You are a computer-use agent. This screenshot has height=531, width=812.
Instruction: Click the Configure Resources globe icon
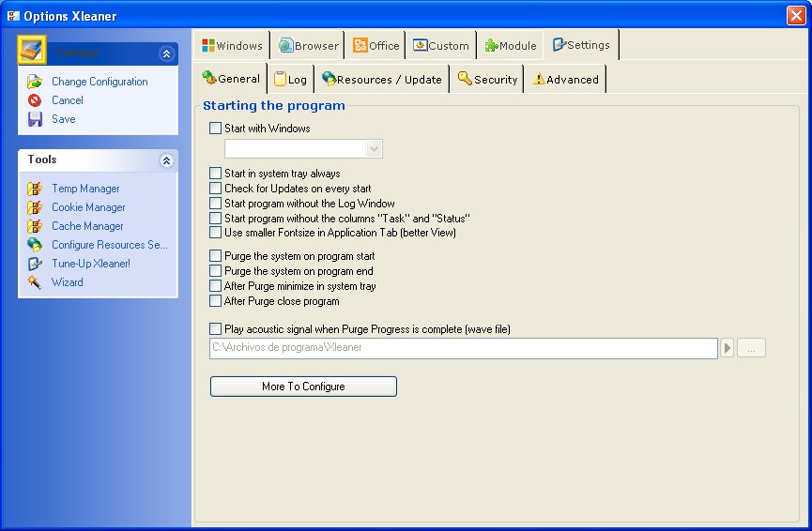click(35, 245)
